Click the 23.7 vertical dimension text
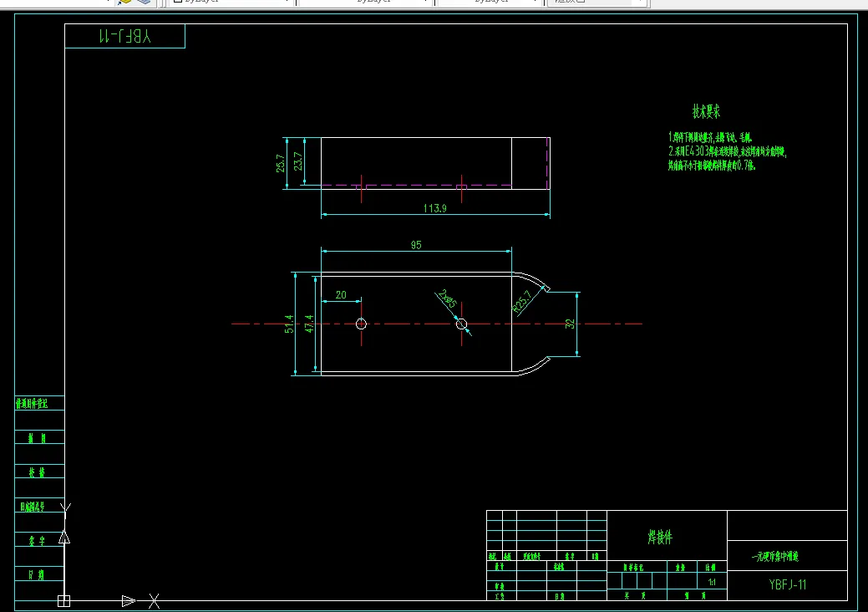 [x=297, y=161]
